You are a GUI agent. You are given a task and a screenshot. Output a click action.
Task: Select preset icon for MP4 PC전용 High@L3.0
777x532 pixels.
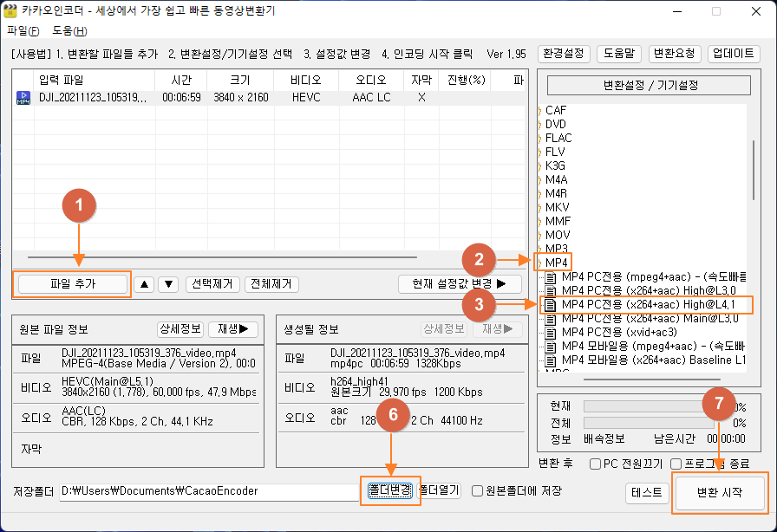[550, 291]
